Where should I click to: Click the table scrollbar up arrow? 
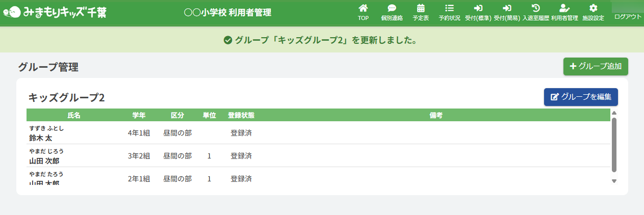(614, 113)
